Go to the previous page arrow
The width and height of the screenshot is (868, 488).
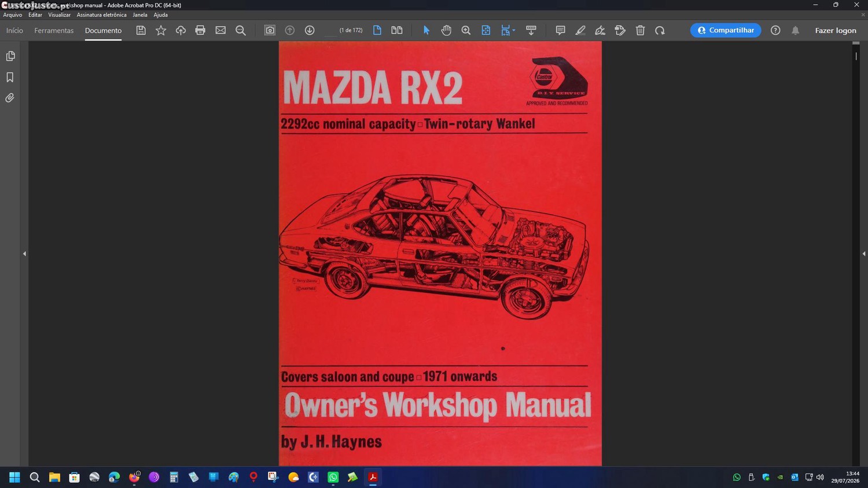click(x=290, y=30)
